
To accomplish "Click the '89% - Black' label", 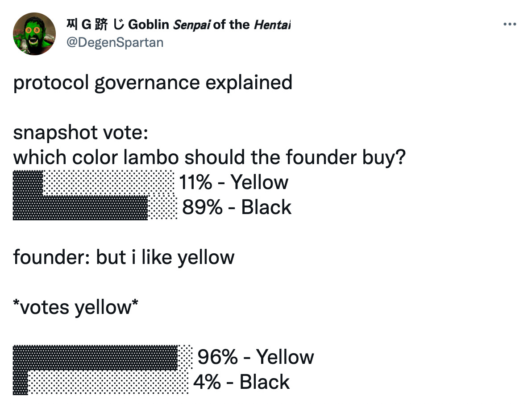I will [237, 207].
